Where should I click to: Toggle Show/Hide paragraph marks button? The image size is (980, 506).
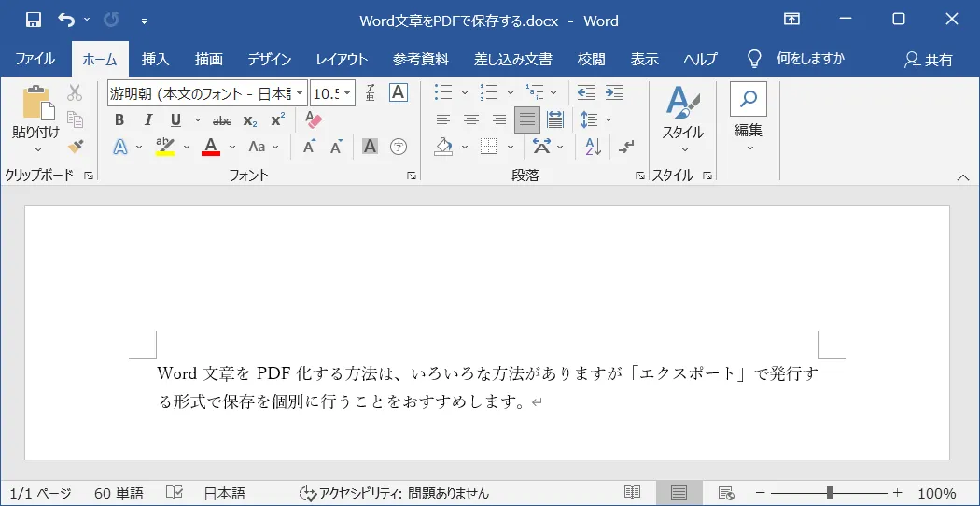625,147
